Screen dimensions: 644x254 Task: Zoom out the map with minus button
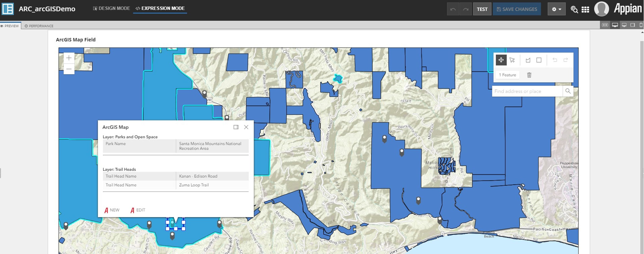(69, 69)
